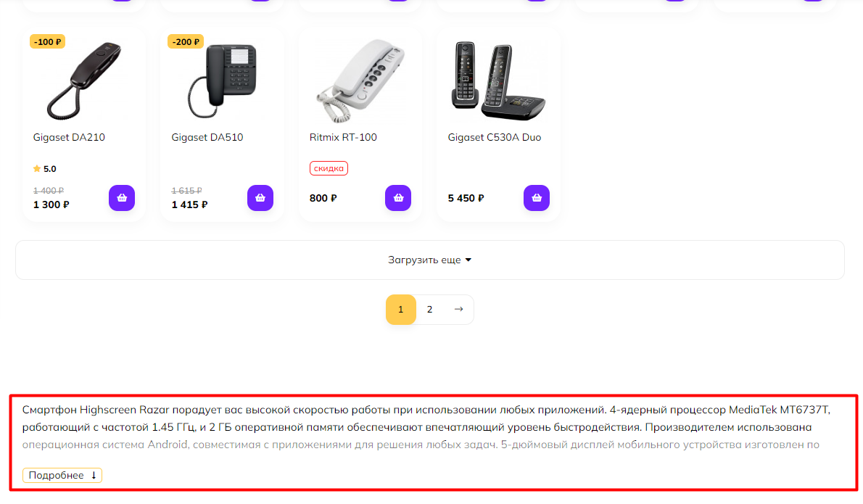Add Gigaset C530A Duo to cart
Viewport: 863px width, 504px height.
click(537, 198)
